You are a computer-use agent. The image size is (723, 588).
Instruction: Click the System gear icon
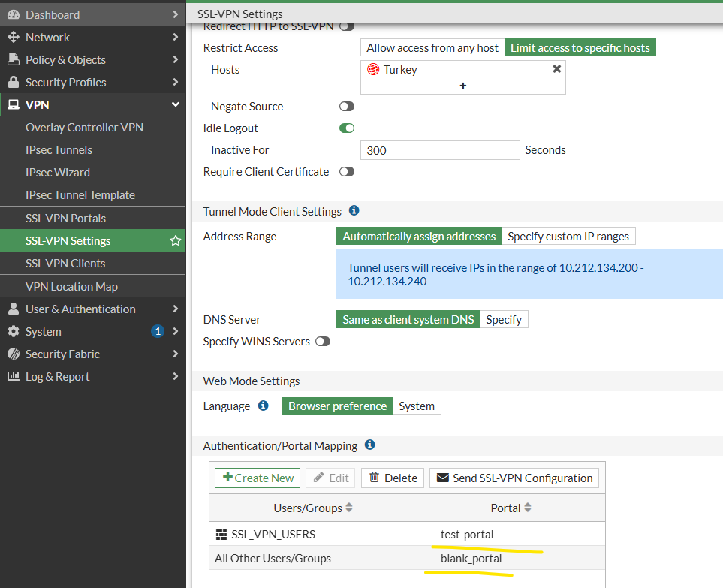pyautogui.click(x=14, y=332)
